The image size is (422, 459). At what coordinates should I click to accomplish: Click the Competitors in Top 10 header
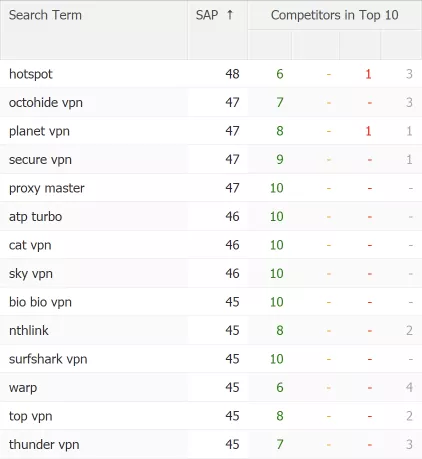334,15
